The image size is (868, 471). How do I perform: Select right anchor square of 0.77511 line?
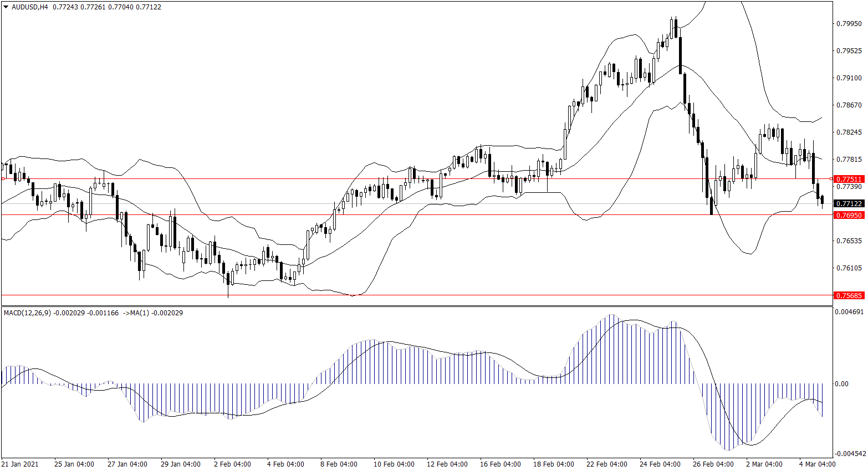click(x=831, y=178)
